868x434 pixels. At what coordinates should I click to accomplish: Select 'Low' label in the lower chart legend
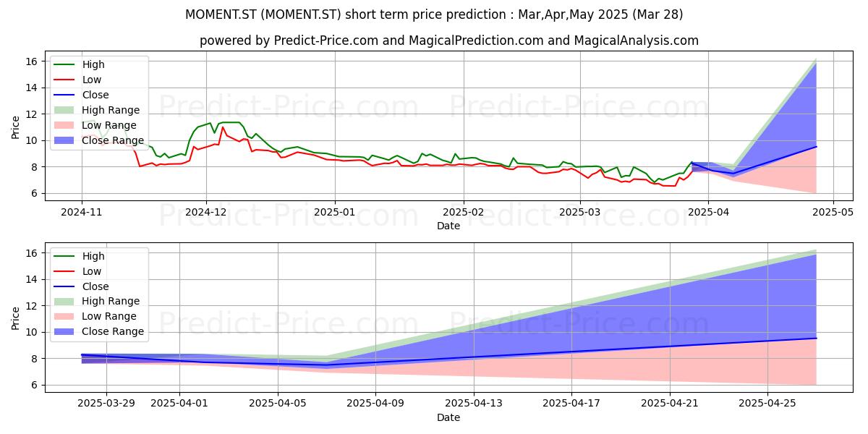[x=92, y=271]
